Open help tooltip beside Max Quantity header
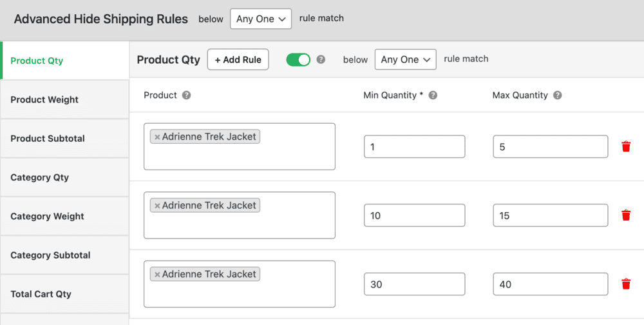Screen dimensions: 644x325 (557, 95)
